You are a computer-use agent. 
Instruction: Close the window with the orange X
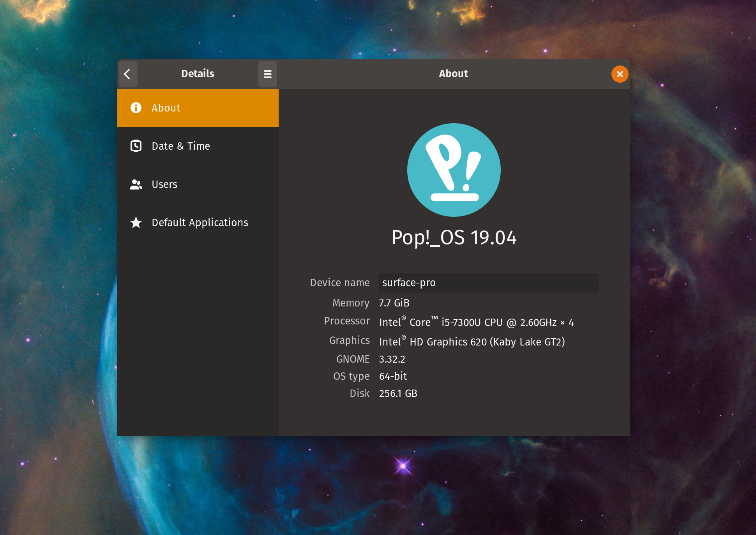point(620,74)
